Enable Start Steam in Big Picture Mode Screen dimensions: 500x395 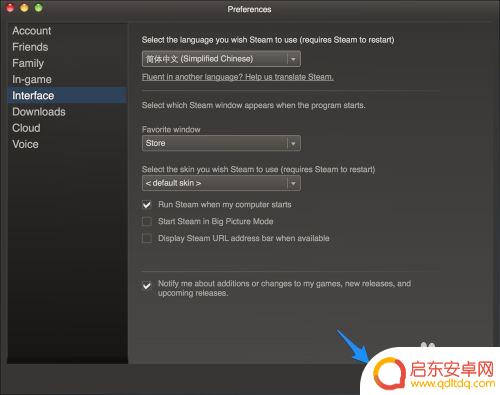click(147, 221)
